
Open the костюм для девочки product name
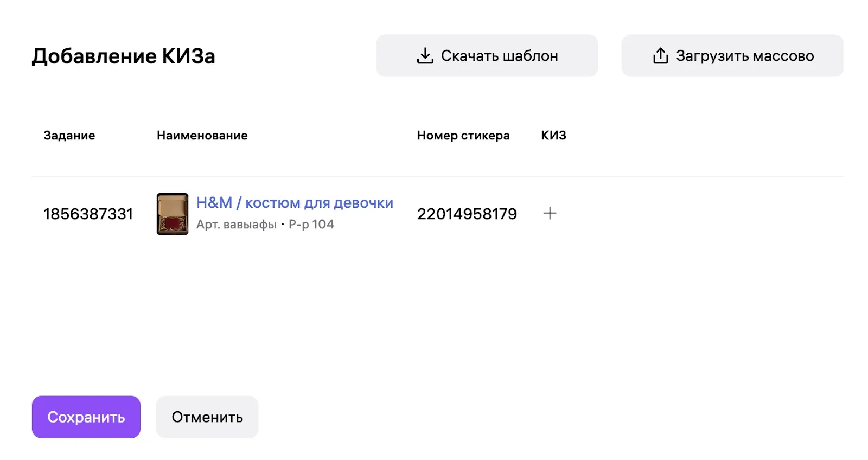[x=319, y=203]
